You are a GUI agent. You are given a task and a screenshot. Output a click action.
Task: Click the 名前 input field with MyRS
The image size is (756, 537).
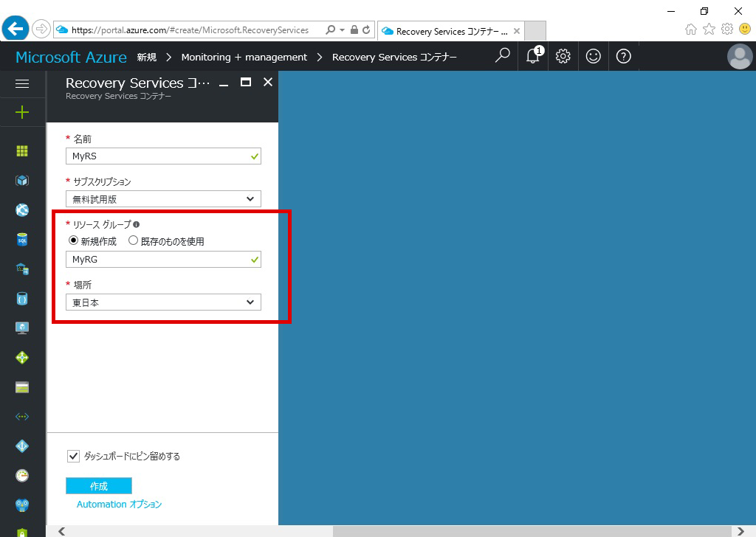pos(163,156)
